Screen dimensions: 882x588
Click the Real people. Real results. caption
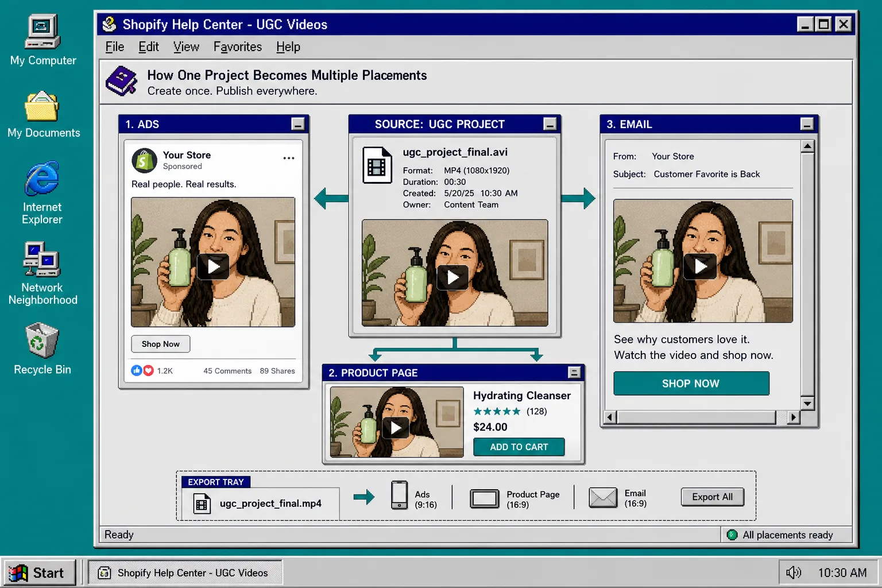pos(184,184)
